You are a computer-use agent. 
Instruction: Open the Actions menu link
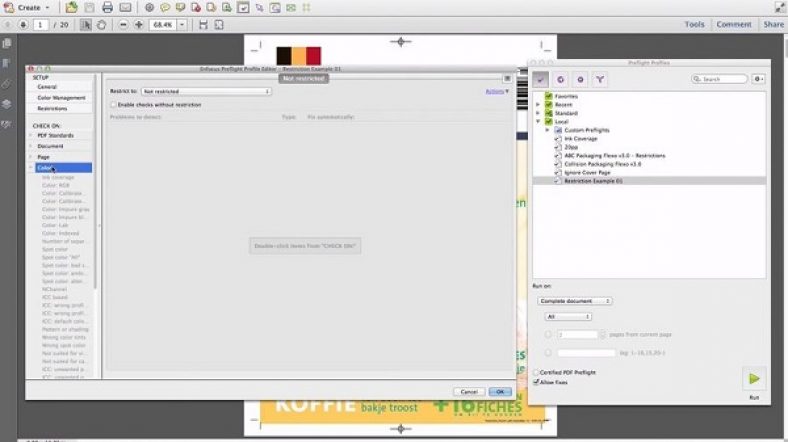click(497, 91)
